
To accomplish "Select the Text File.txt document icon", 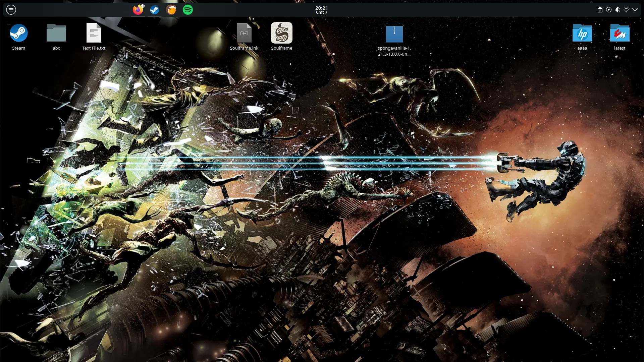I will click(x=94, y=33).
